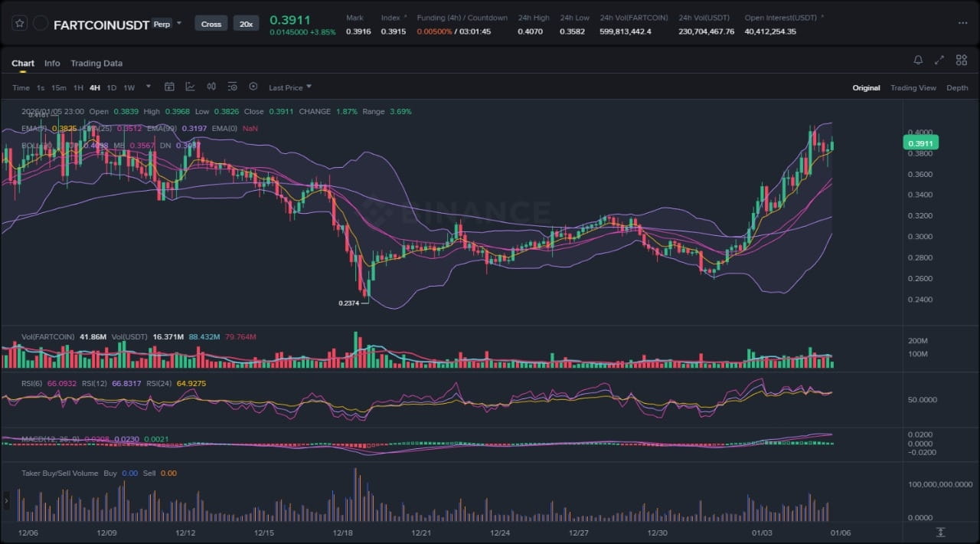Open the candlestick chart style icon
This screenshot has width=980, height=544.
[211, 87]
